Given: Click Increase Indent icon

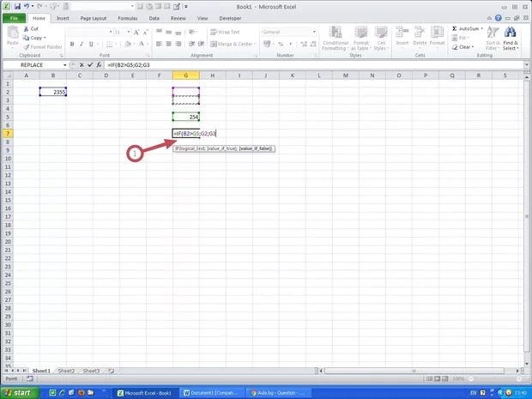Looking at the screenshot, I should 201,44.
